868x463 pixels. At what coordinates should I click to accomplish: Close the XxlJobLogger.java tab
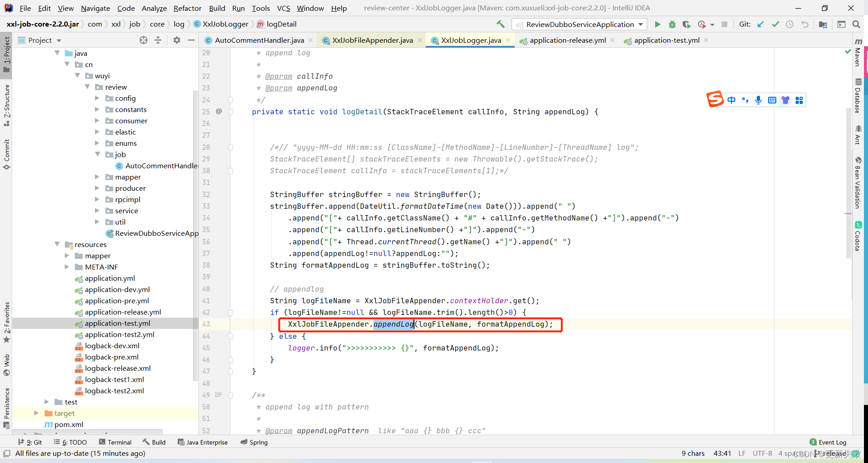coord(508,40)
